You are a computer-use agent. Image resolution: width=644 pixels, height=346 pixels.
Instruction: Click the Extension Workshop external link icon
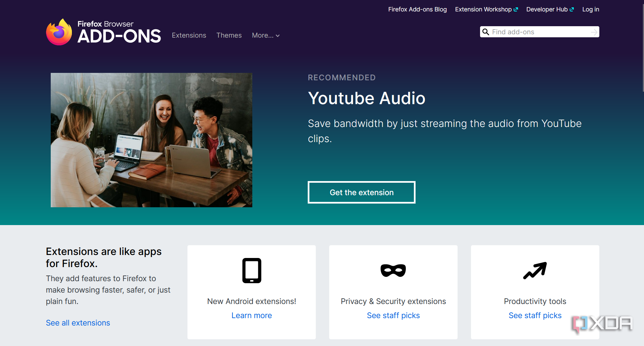pos(516,9)
